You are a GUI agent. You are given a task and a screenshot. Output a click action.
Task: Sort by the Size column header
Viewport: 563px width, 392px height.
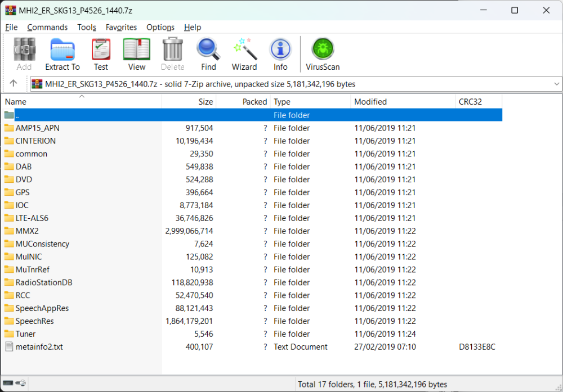[x=189, y=101]
